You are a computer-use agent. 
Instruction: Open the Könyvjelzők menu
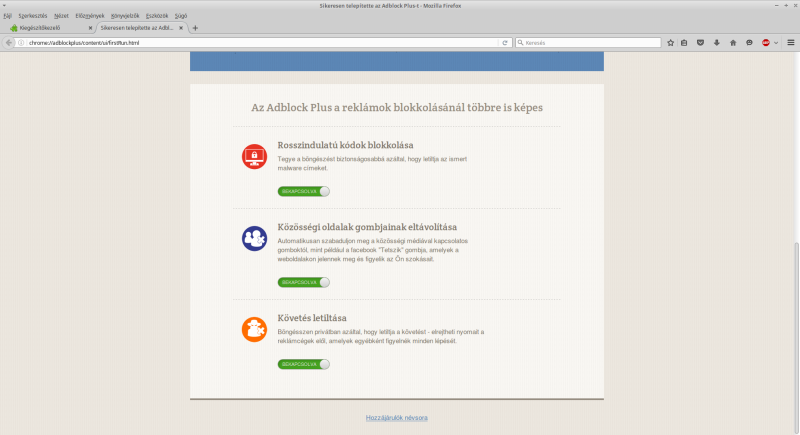click(x=125, y=16)
